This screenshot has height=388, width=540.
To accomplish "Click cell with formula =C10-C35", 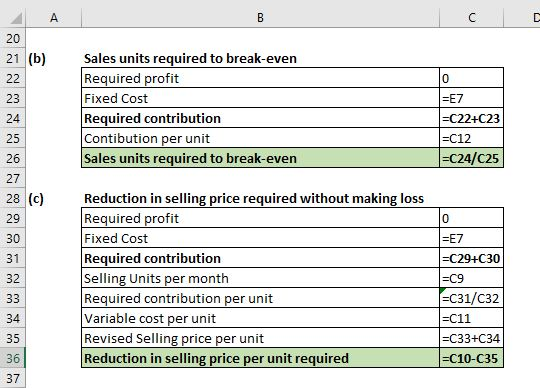I will click(x=471, y=358).
